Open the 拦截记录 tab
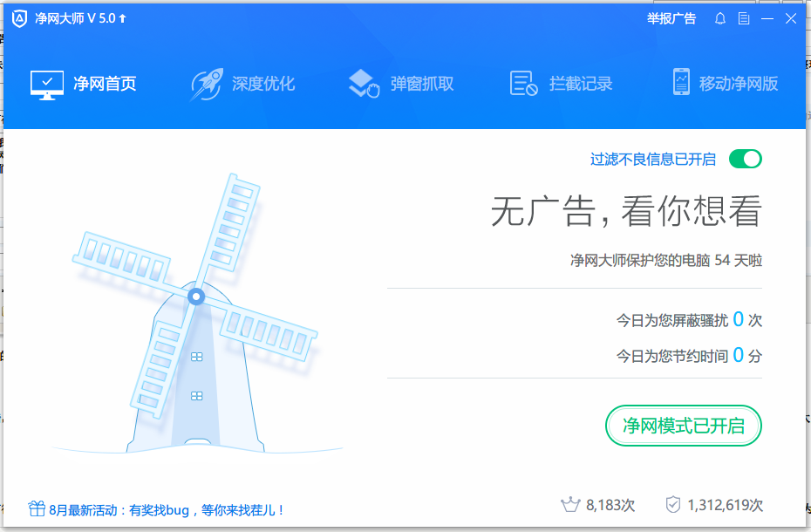Screen dimensions: 811x532 [562, 84]
